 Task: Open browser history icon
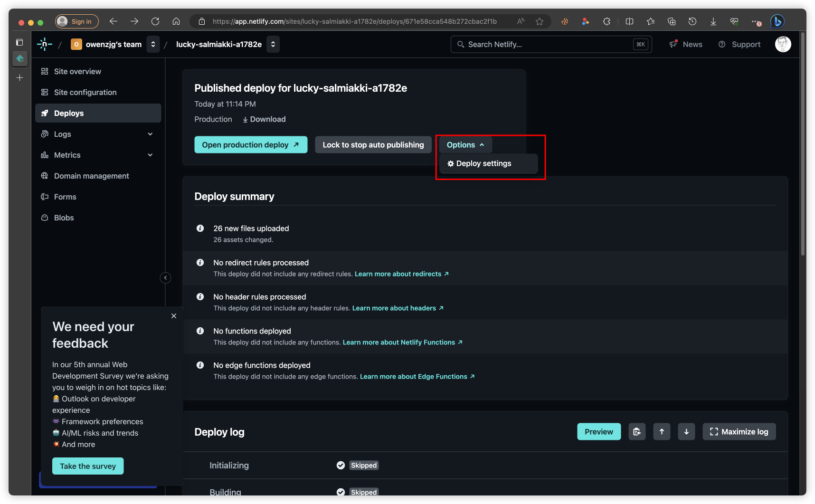692,21
